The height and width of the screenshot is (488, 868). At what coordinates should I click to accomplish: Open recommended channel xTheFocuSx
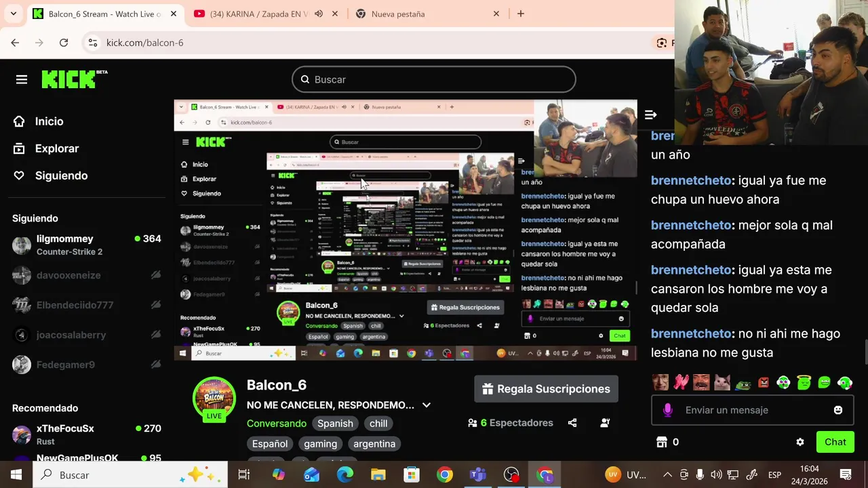pos(87,434)
